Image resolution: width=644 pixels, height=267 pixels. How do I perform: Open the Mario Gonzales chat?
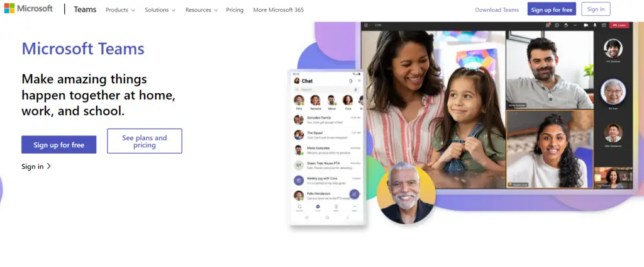pos(327,150)
